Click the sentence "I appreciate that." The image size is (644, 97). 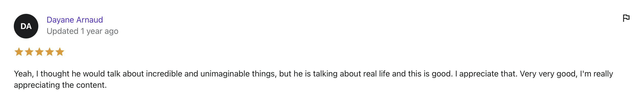(x=486, y=74)
